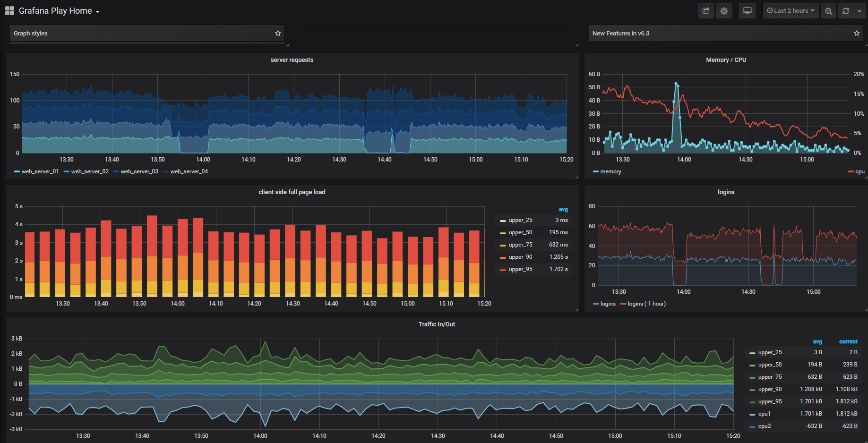Select upper_90 in Traffic In/Out legend
The image size is (868, 443).
(x=770, y=389)
